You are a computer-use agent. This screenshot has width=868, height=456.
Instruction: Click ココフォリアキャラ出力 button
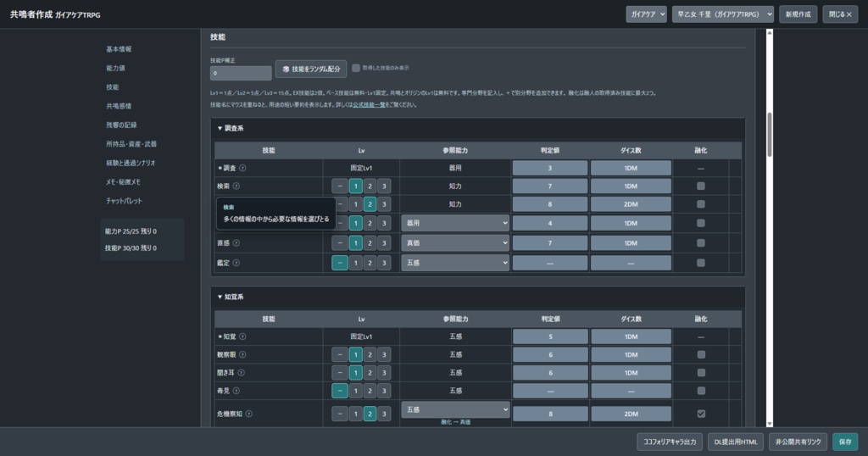click(670, 442)
